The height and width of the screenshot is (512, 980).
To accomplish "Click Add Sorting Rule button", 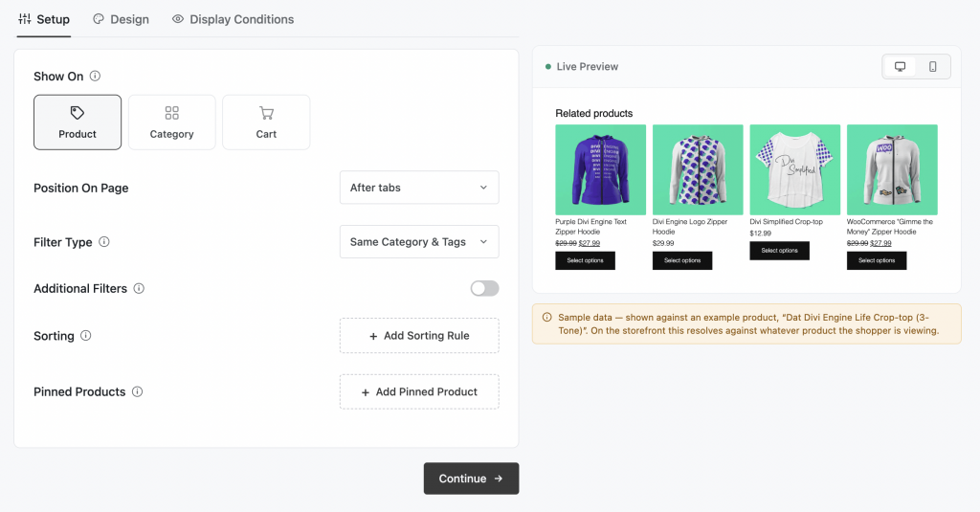I will coord(419,336).
